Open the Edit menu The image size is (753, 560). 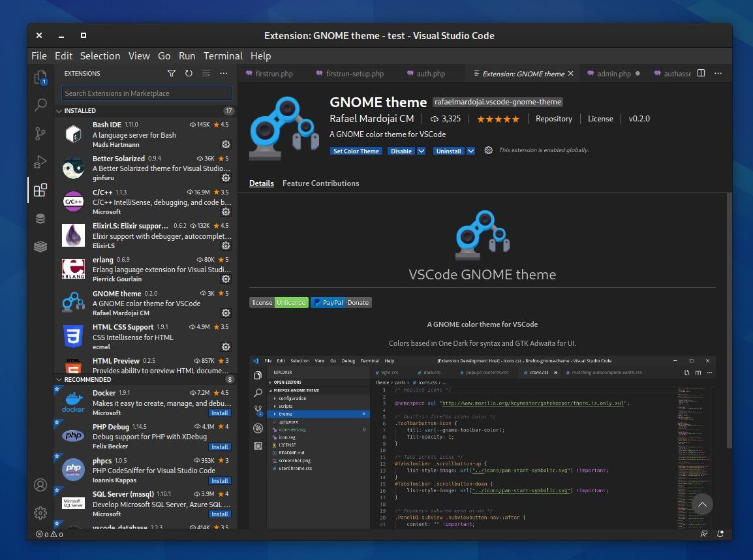[63, 55]
